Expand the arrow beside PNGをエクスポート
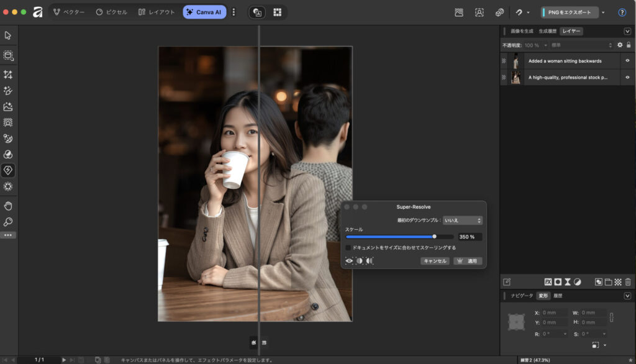 (x=603, y=12)
